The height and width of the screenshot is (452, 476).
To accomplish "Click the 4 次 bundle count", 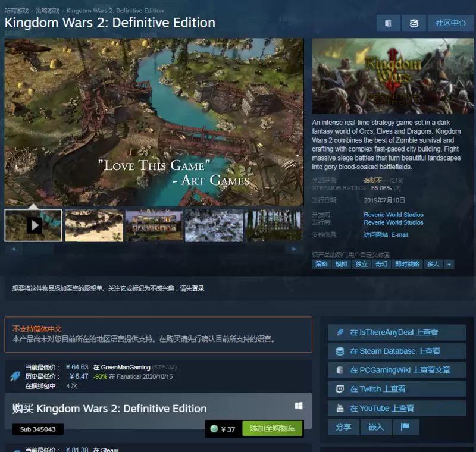I will coord(72,386).
